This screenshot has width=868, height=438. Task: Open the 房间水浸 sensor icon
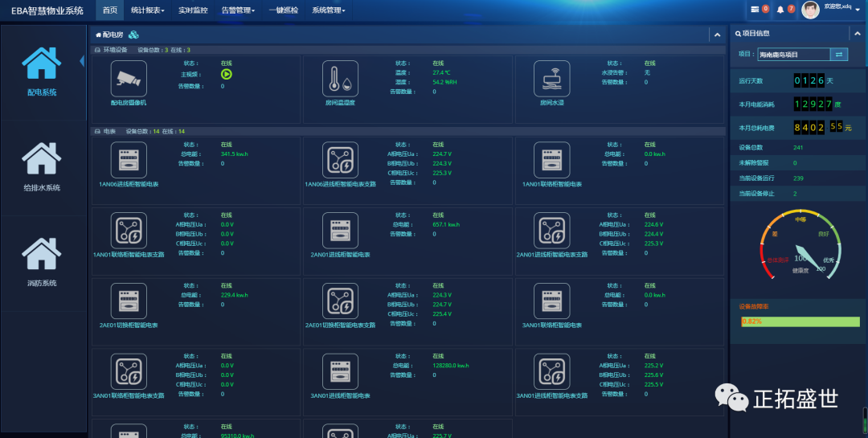pyautogui.click(x=551, y=79)
